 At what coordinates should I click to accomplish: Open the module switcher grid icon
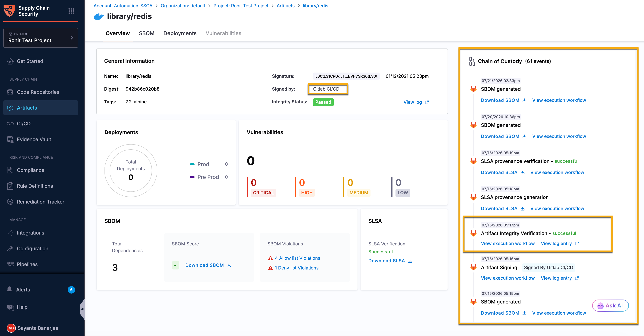pyautogui.click(x=71, y=11)
